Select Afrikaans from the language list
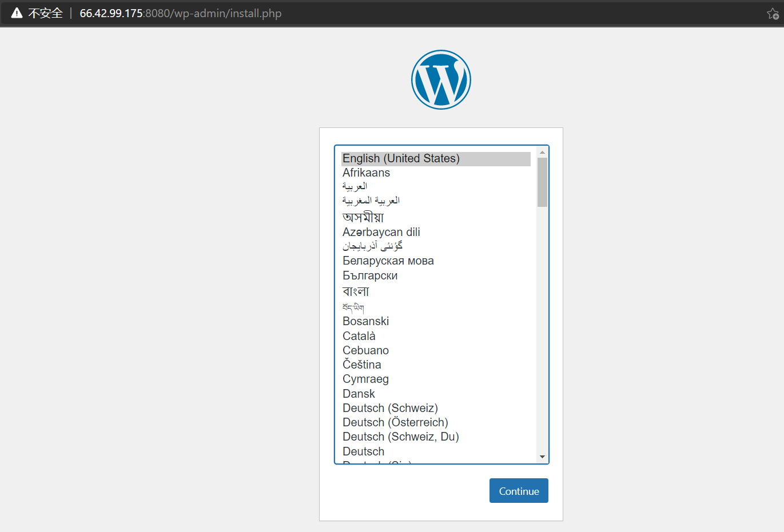 point(366,173)
